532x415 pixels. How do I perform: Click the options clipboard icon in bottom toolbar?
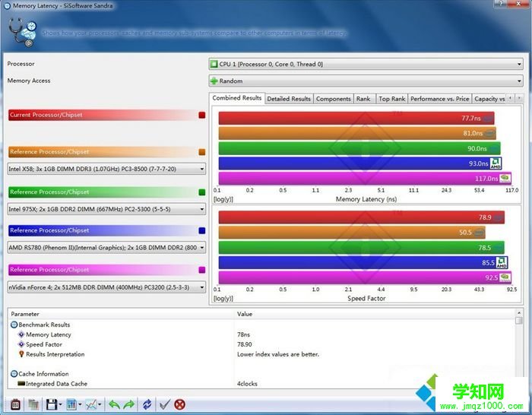(x=15, y=404)
